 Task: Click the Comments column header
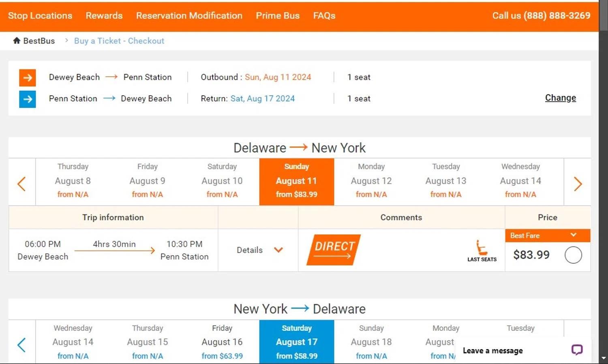(x=401, y=217)
